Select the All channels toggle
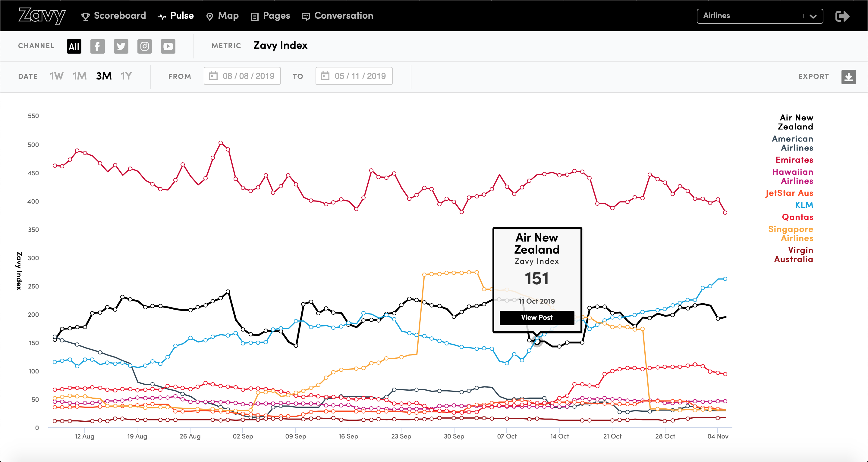Screen dimensions: 868x462 pyautogui.click(x=74, y=46)
